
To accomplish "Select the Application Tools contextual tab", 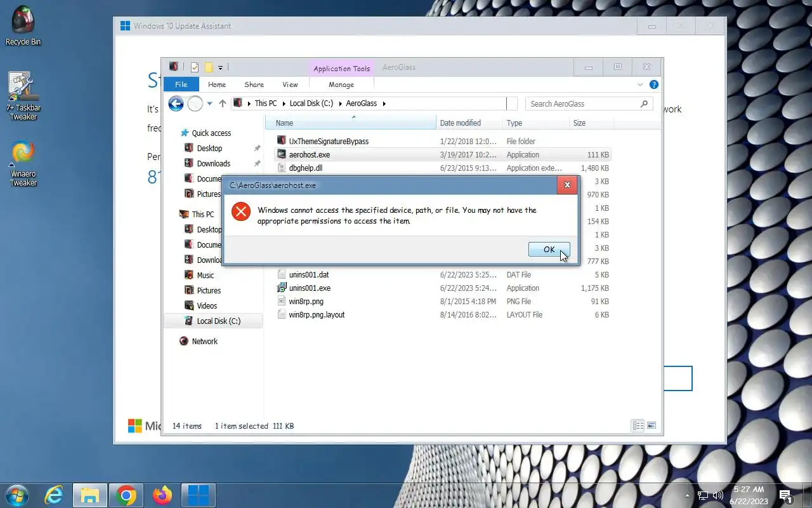I will (x=341, y=69).
